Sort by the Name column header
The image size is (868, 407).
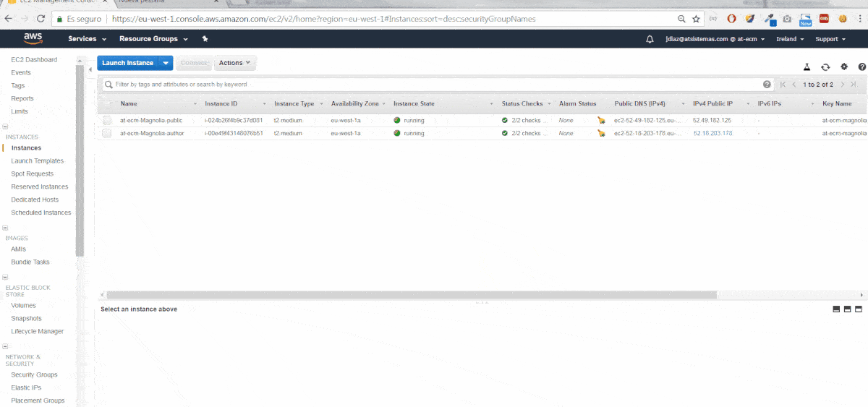(x=129, y=104)
